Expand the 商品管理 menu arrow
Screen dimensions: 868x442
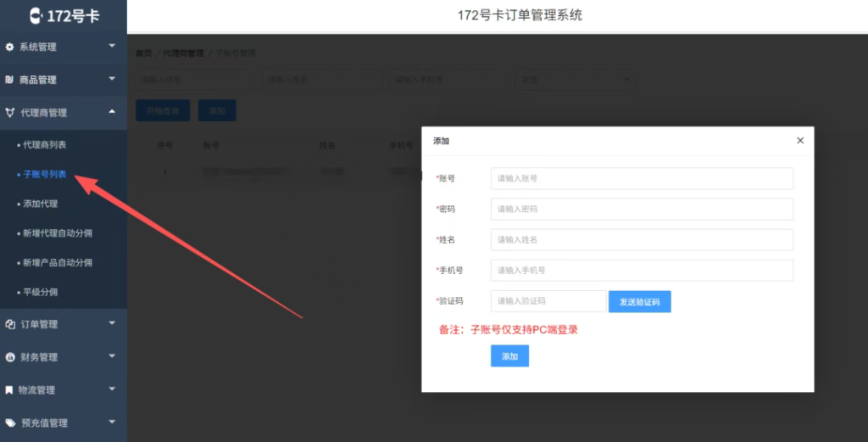pyautogui.click(x=112, y=79)
